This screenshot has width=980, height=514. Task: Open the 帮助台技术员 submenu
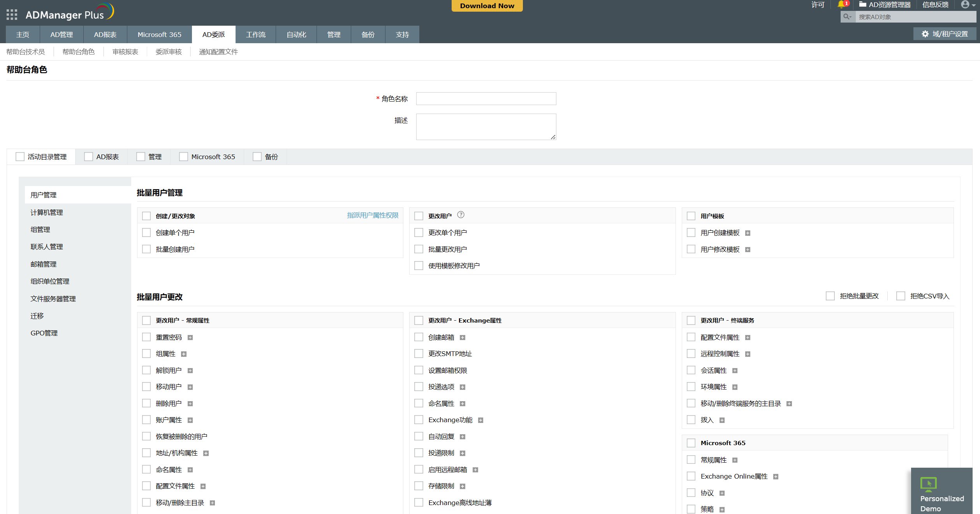click(26, 52)
